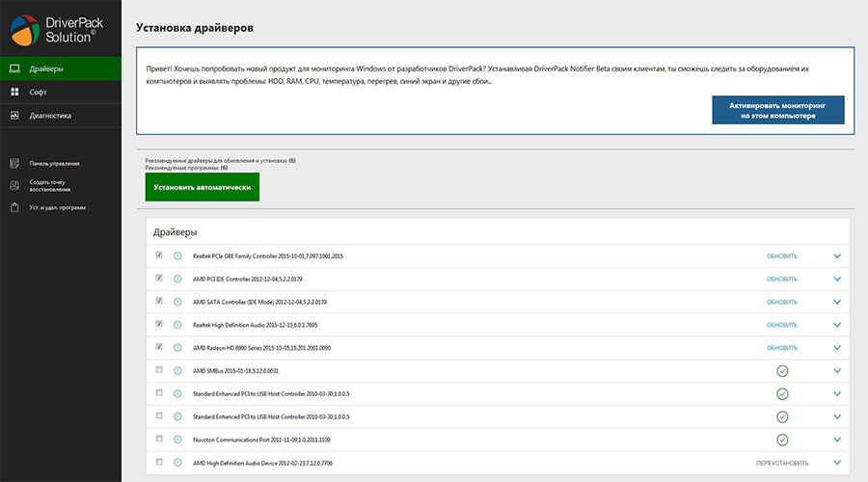This screenshot has width=868, height=482.
Task: Click green check status of AMD SMBus
Action: point(782,371)
